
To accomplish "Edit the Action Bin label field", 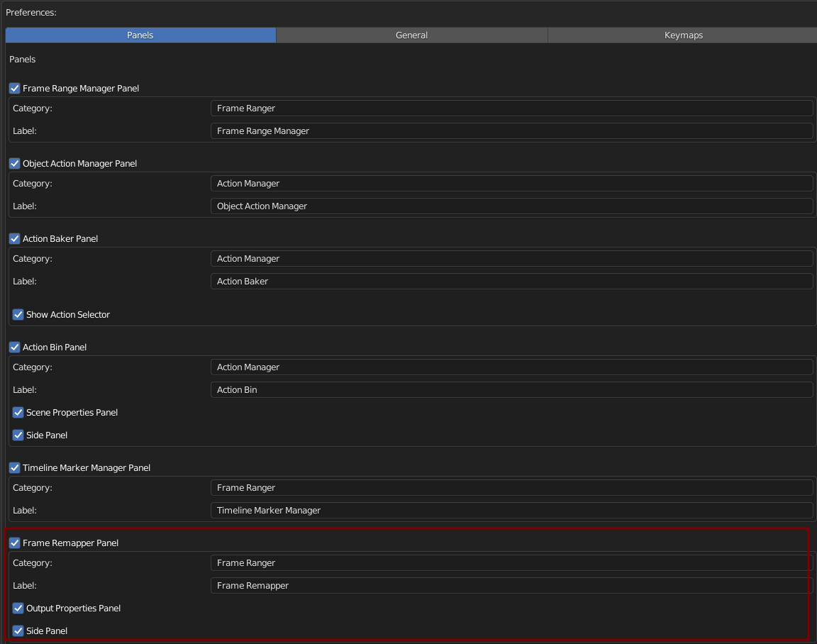I will tap(511, 390).
